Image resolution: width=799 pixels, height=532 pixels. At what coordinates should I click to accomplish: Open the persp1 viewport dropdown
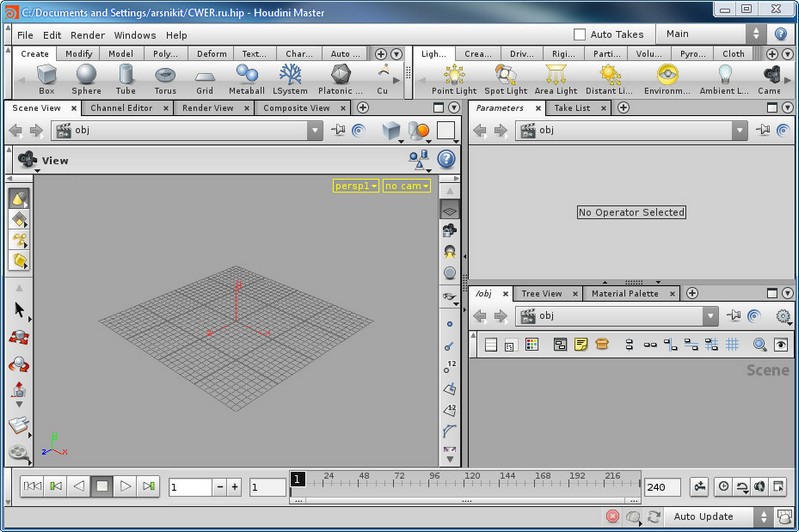[355, 186]
